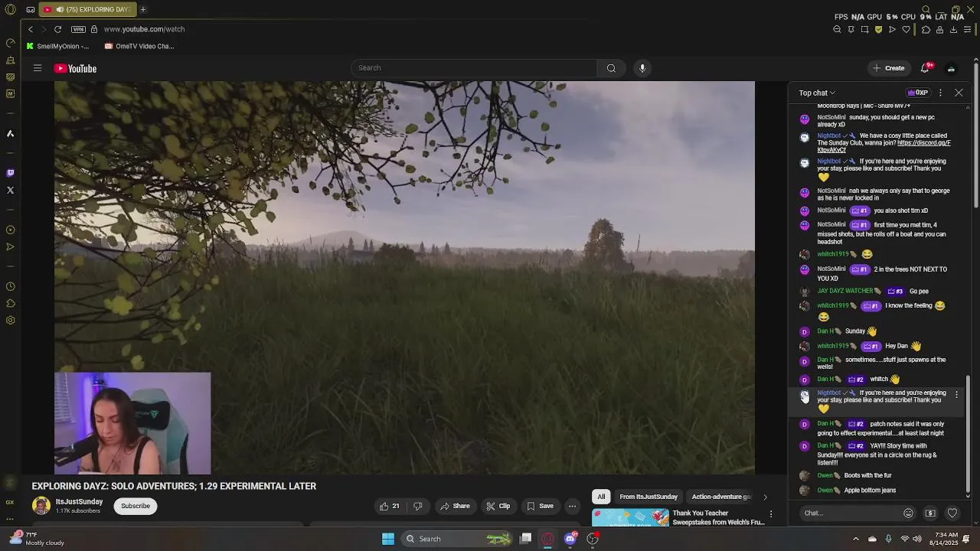980x551 pixels.
Task: Open browser history clock in sidebar
Action: [10, 286]
